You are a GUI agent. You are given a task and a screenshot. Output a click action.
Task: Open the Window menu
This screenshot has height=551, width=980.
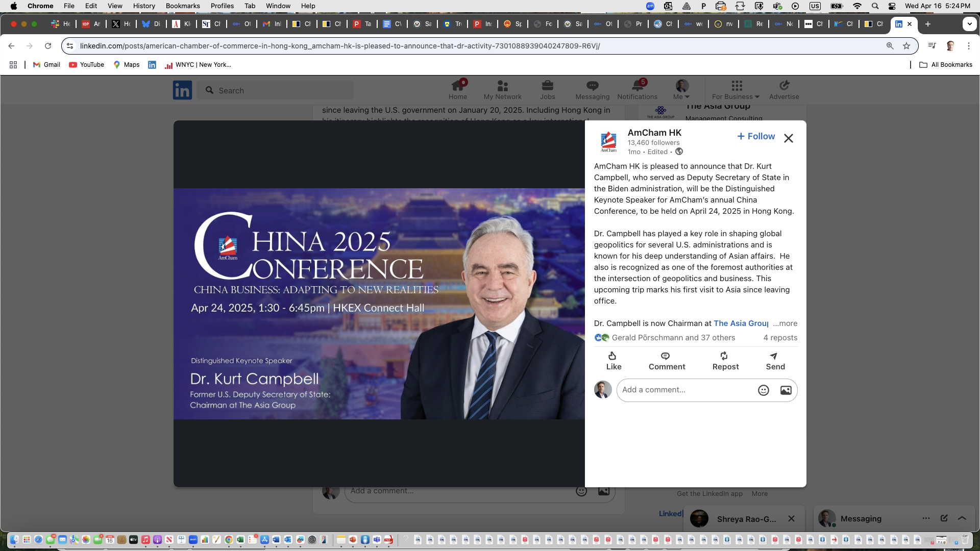click(x=278, y=6)
